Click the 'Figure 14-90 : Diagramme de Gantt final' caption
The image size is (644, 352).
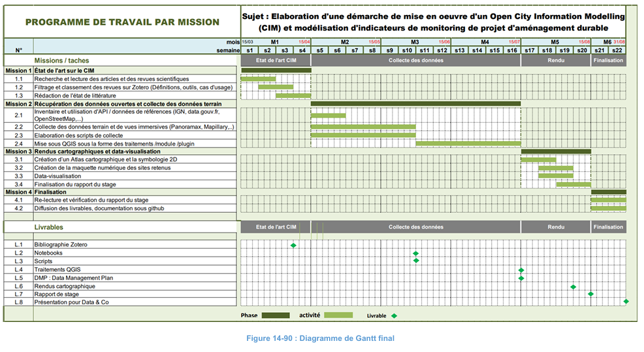(x=320, y=338)
